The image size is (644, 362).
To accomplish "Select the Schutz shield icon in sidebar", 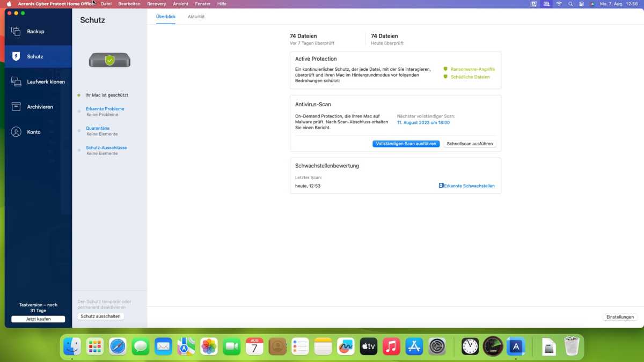I will point(16,56).
